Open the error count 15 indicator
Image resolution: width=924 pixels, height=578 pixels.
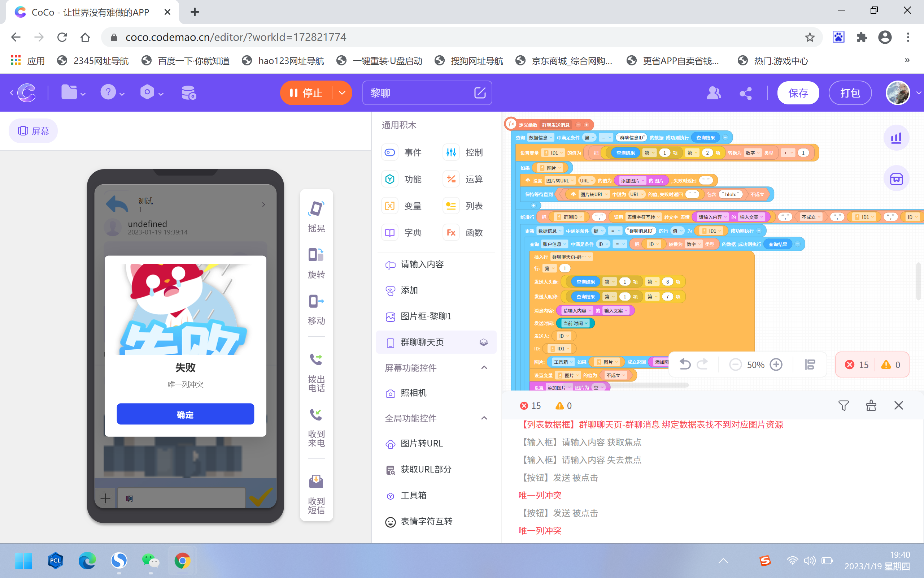857,365
